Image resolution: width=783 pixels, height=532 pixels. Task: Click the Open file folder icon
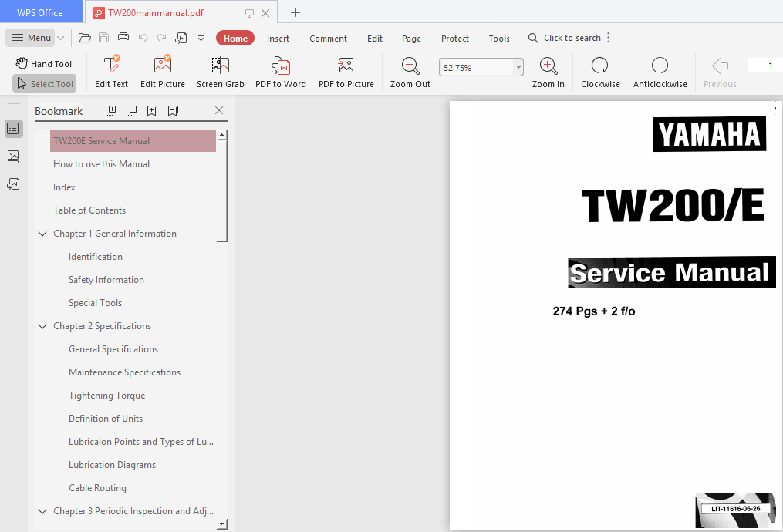click(84, 38)
